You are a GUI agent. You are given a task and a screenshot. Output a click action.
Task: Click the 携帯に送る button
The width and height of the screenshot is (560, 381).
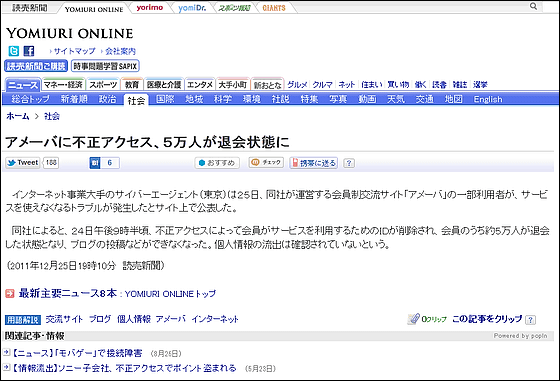pyautogui.click(x=314, y=163)
